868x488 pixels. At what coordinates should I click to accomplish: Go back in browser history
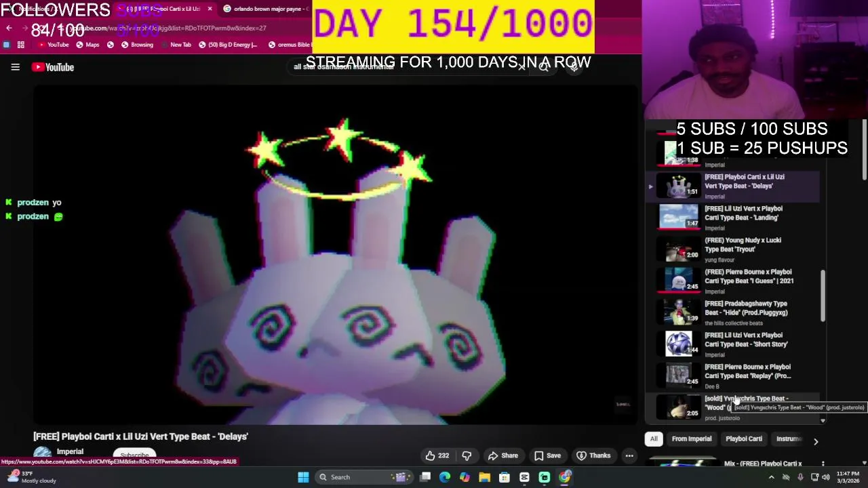tap(9, 28)
